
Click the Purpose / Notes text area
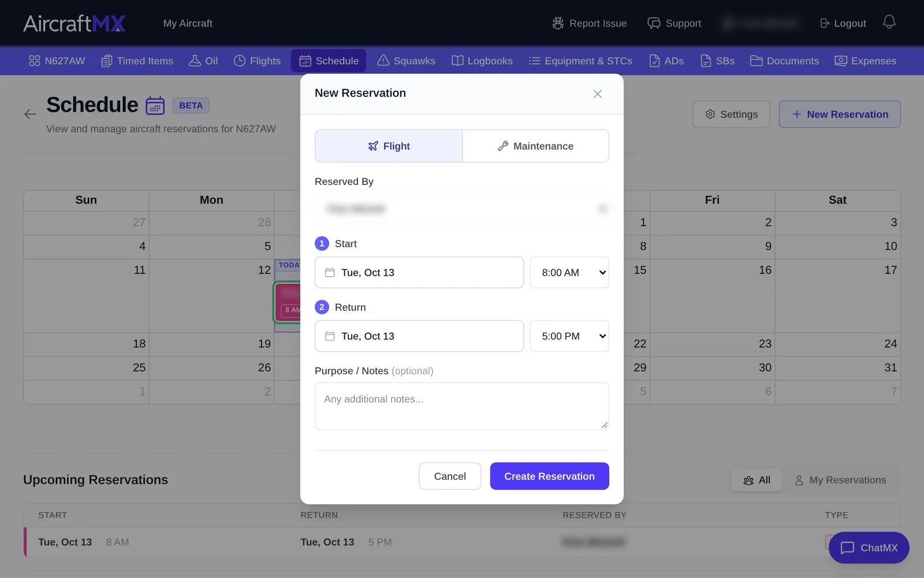pos(462,406)
